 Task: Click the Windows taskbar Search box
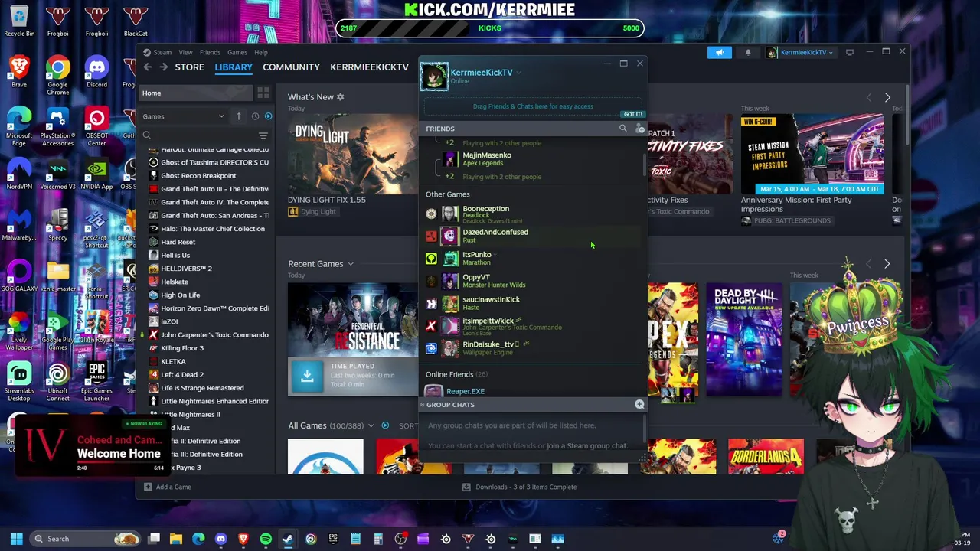pos(84,539)
